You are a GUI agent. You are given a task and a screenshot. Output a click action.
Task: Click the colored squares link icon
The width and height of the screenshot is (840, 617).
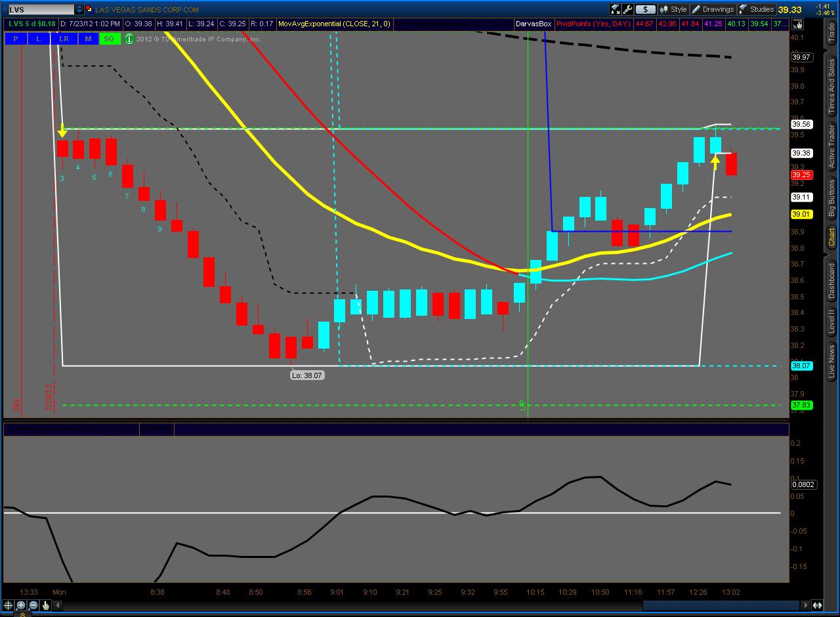pyautogui.click(x=89, y=10)
